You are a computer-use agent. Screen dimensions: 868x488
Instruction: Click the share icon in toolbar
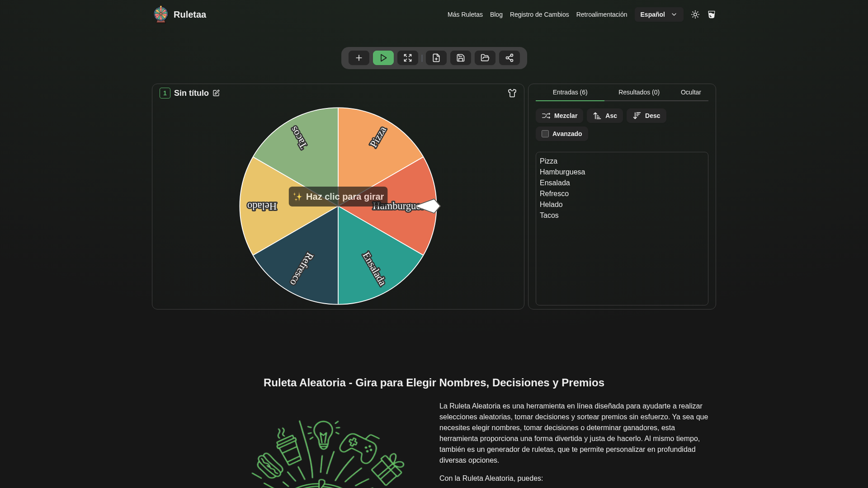(x=509, y=58)
